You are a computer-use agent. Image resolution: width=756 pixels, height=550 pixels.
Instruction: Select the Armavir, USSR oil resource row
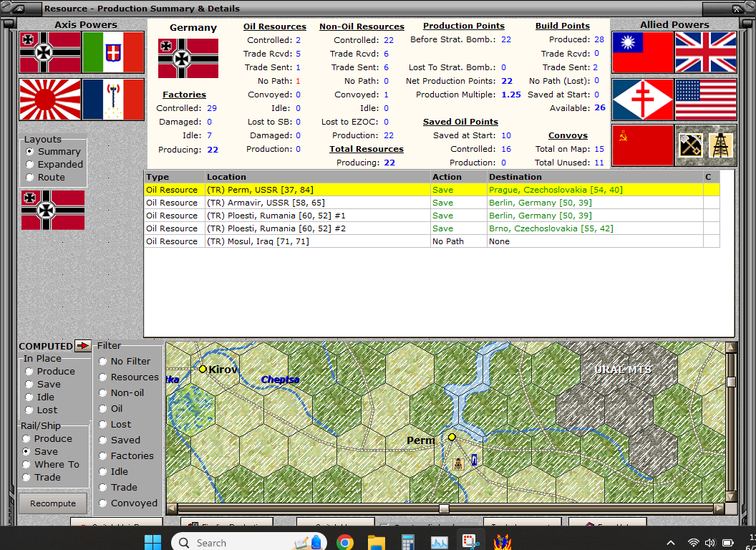(432, 203)
